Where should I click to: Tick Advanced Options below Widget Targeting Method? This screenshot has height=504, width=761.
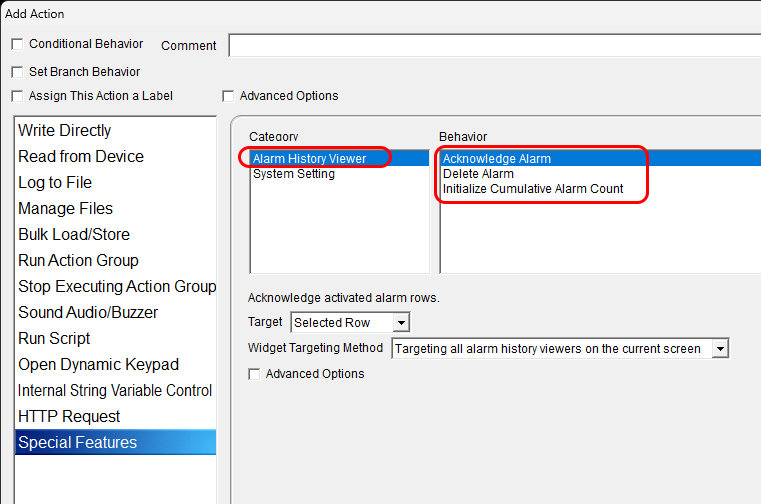click(254, 374)
